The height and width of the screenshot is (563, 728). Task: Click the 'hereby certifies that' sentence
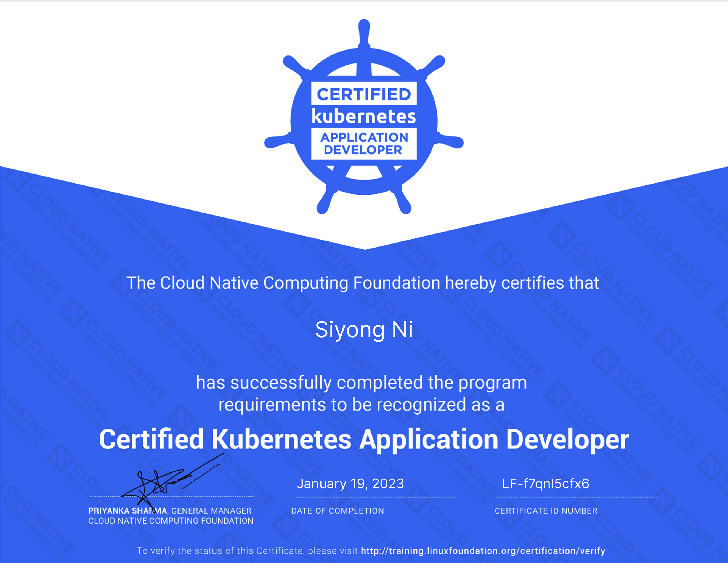tap(363, 283)
